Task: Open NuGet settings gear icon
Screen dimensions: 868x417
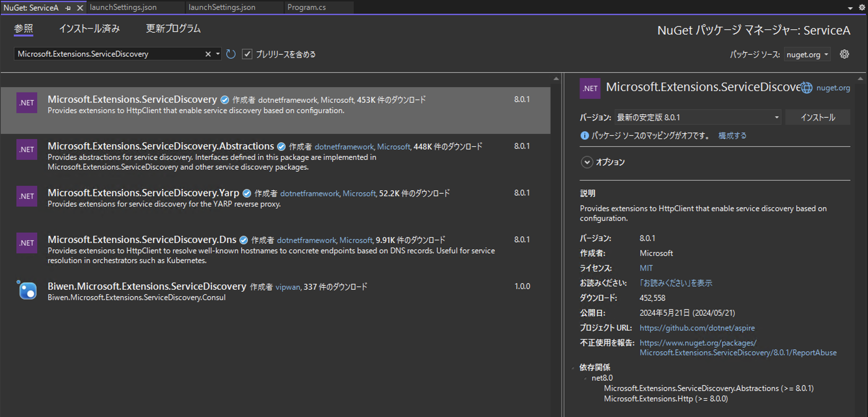Action: click(x=844, y=54)
